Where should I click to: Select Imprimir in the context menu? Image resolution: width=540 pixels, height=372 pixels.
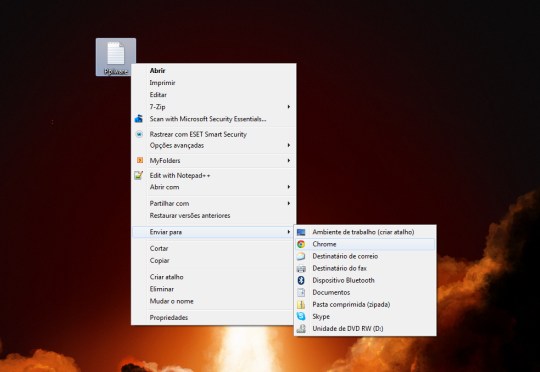click(x=214, y=83)
